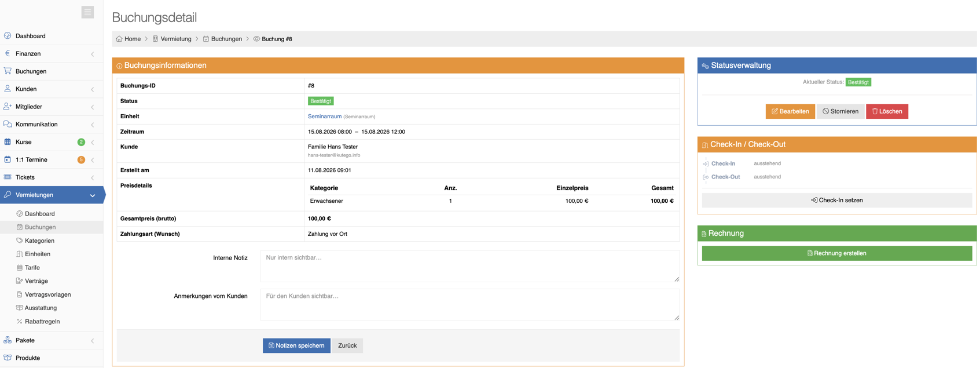Expand the Kurse menu chevron
Screen dimensions: 980x368
(93, 143)
